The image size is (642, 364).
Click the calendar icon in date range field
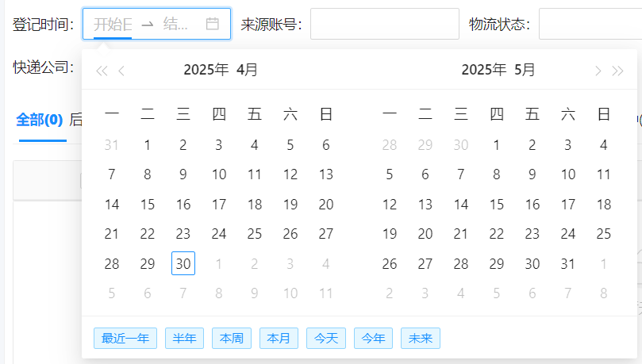(x=212, y=24)
